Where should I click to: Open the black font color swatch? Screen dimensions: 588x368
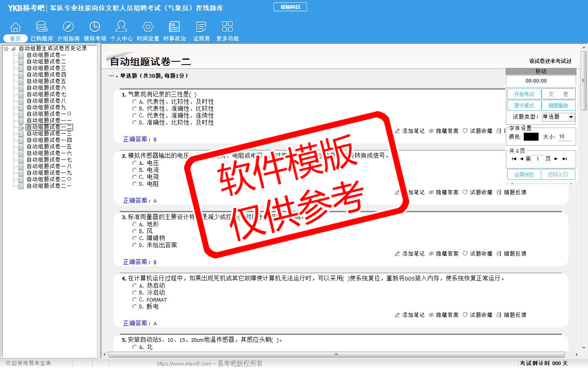531,137
